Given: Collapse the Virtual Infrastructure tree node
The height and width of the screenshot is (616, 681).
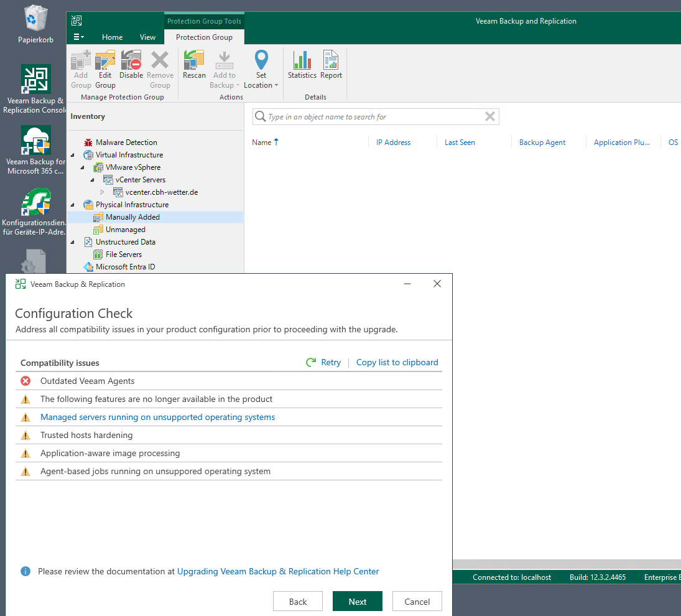Looking at the screenshot, I should point(73,155).
